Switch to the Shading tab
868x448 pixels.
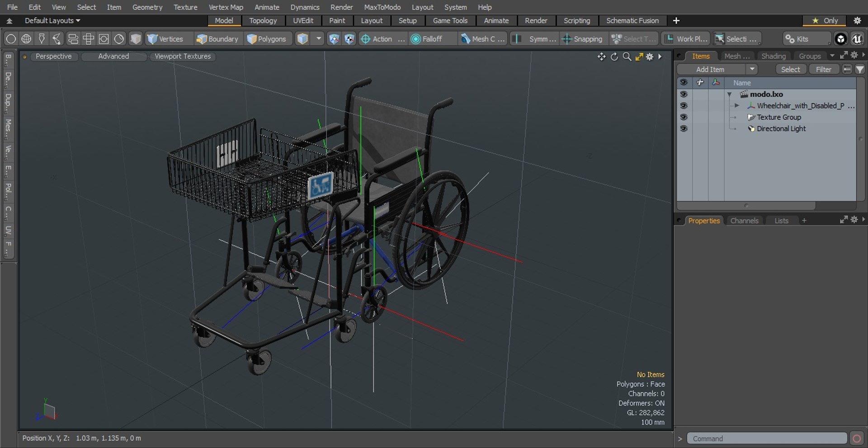tap(773, 56)
